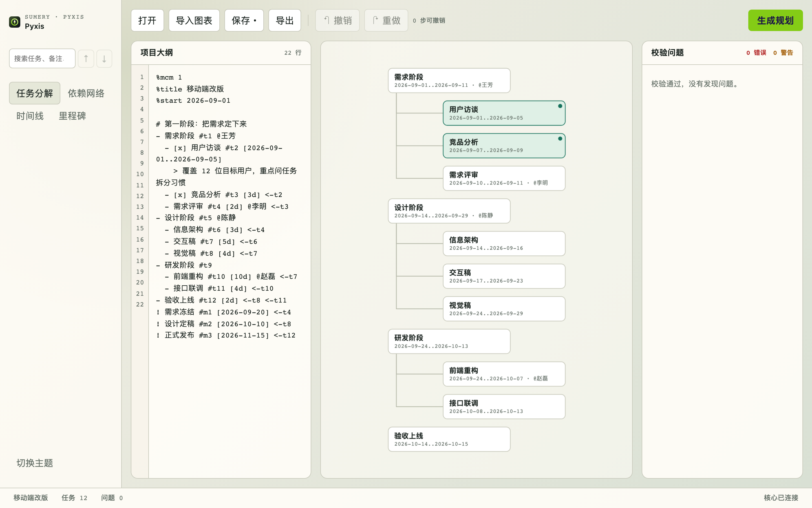The height and width of the screenshot is (508, 812).
Task: Select the 设计阶段 node card
Action: pos(449,211)
